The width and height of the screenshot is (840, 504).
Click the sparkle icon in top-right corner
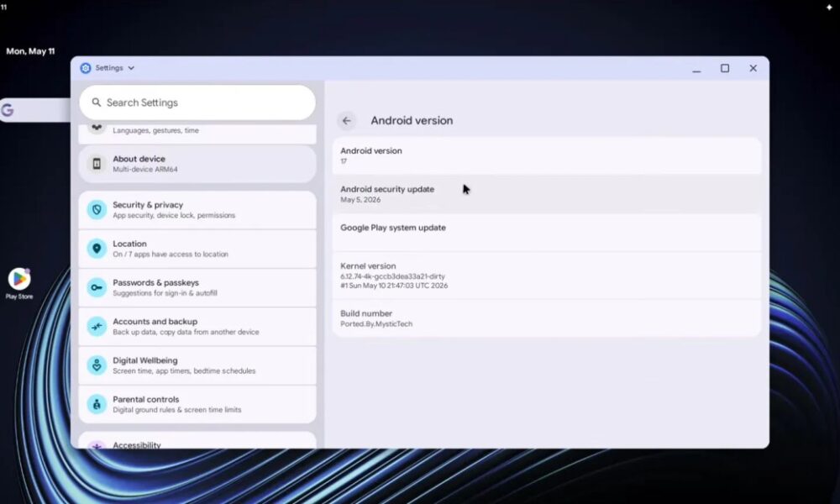pyautogui.click(x=829, y=8)
